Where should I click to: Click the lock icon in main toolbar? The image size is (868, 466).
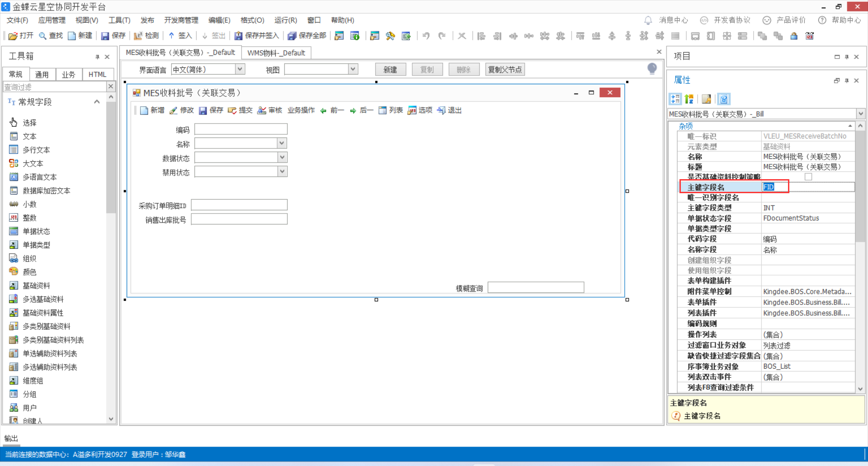[794, 36]
